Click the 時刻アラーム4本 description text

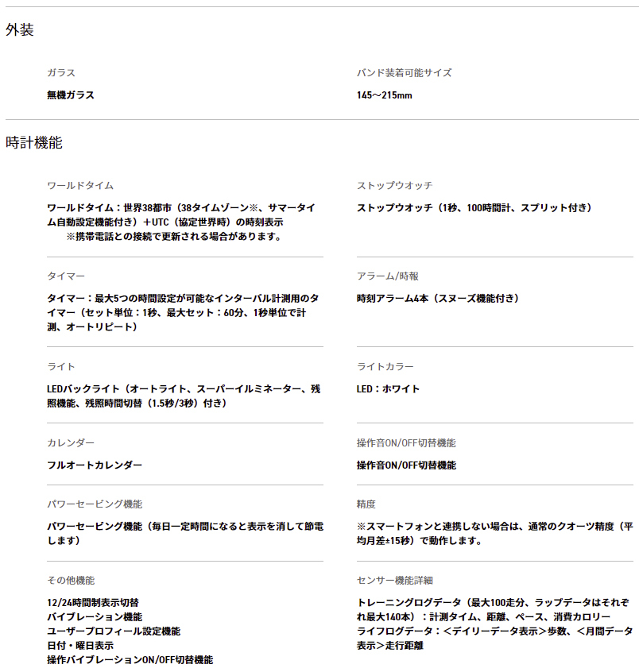pos(438,298)
